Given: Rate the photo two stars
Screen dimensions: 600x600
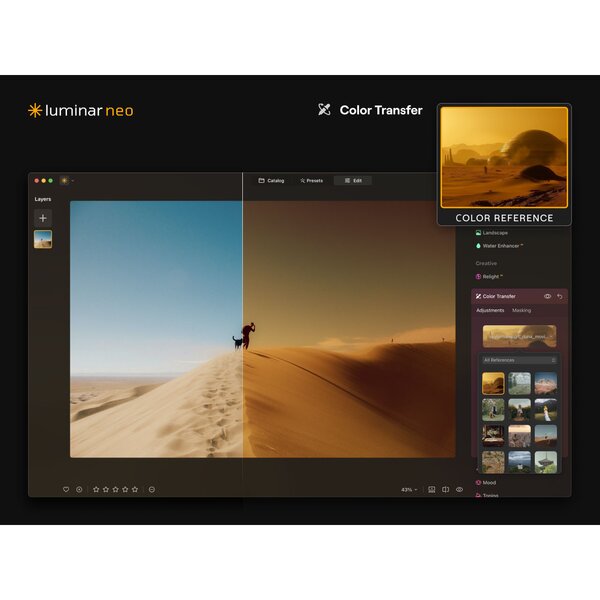Looking at the screenshot, I should point(106,489).
